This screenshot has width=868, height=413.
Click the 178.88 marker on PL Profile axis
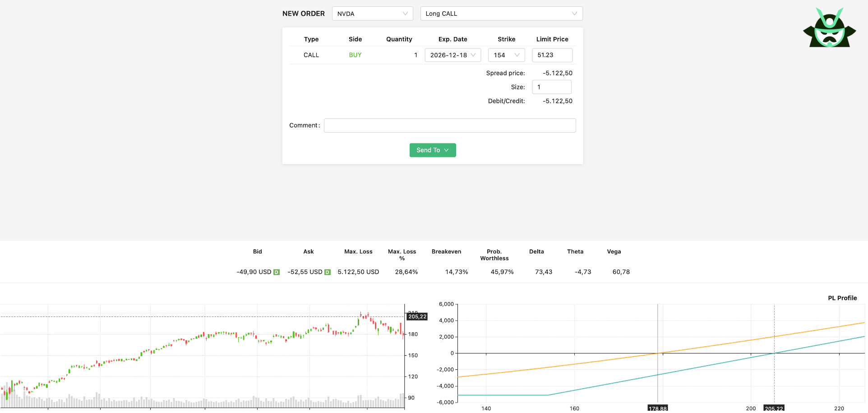click(x=657, y=408)
